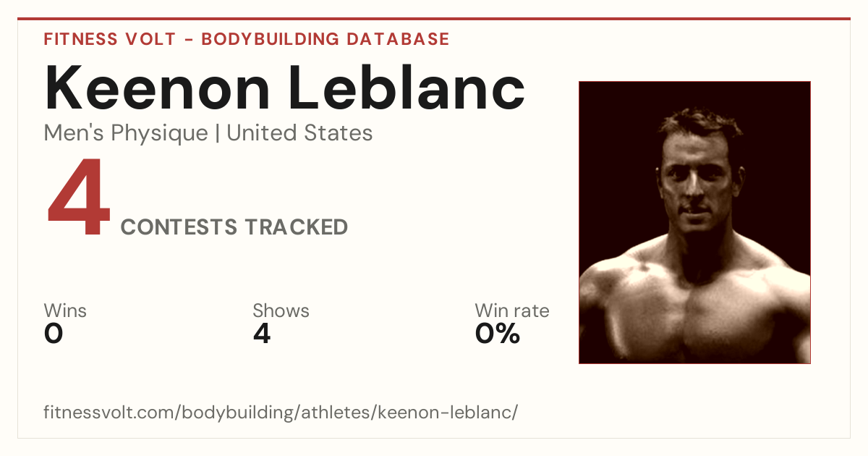The image size is (868, 456).
Task: Click the pipe separator after Men's Physique
Action: [x=218, y=134]
